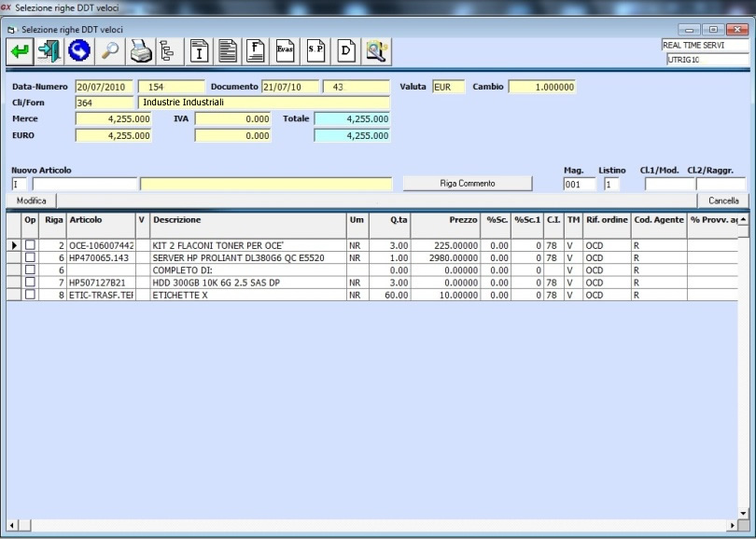Click the ETIC-TRASF.TER article cell

101,295
